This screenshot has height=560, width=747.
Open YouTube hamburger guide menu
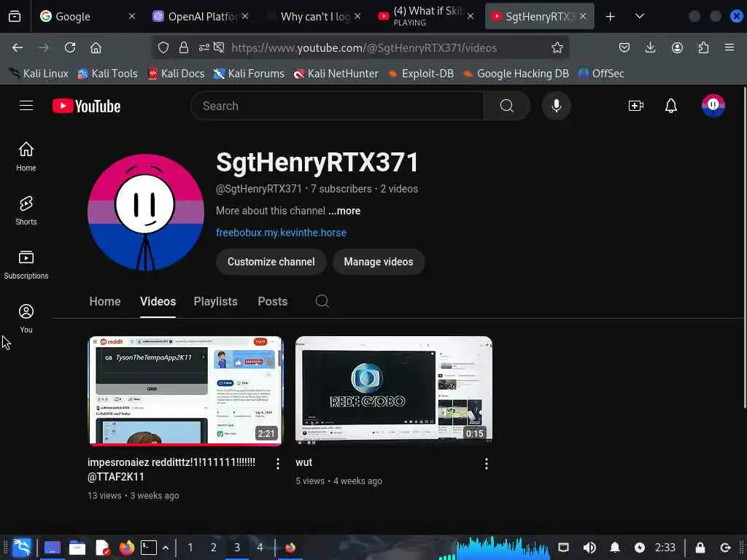pos(26,106)
